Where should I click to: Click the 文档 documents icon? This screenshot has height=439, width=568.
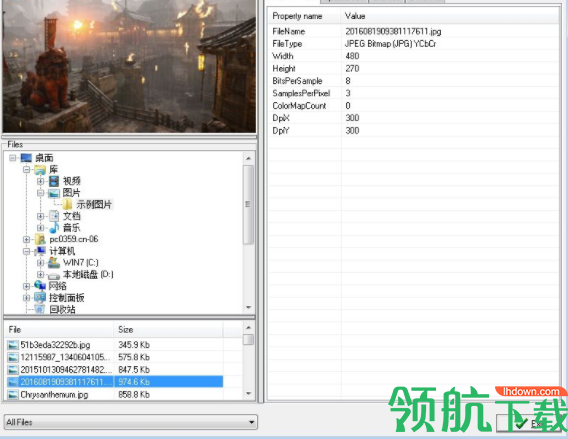coord(54,216)
